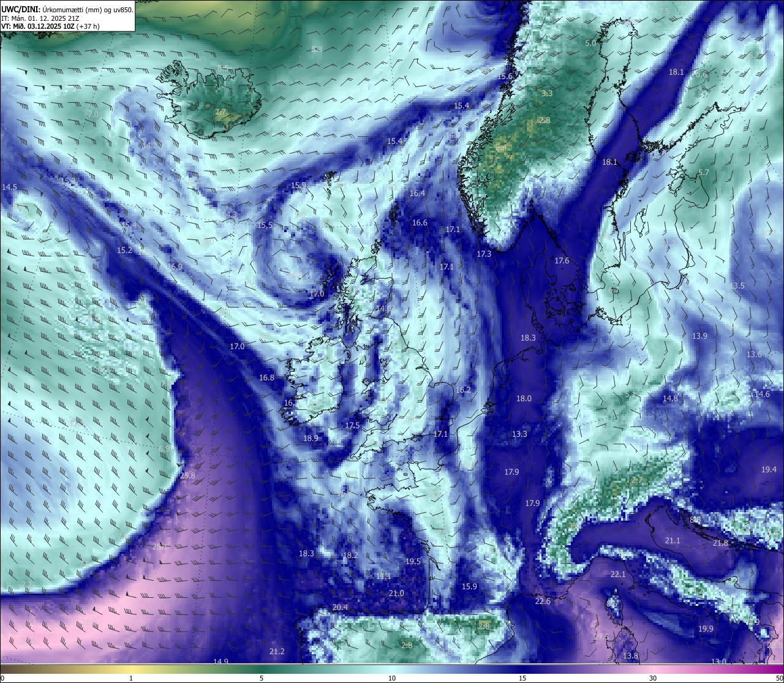Click the 20.4 value label

tap(340, 607)
